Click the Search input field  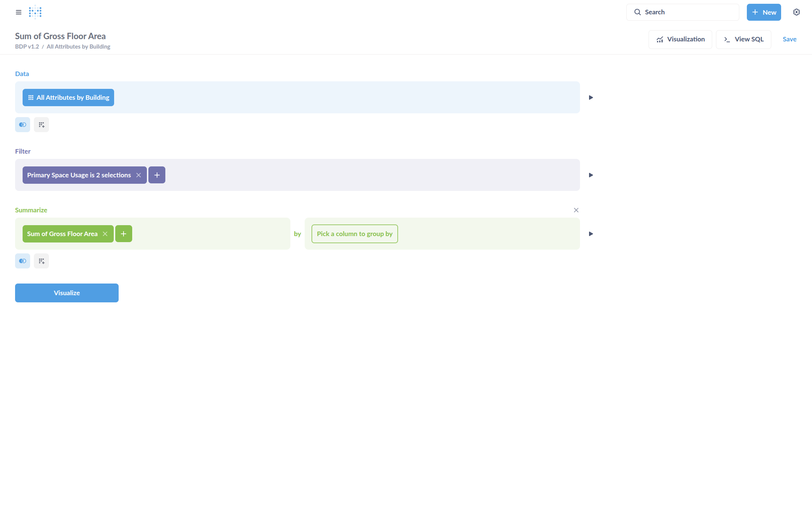coord(682,12)
